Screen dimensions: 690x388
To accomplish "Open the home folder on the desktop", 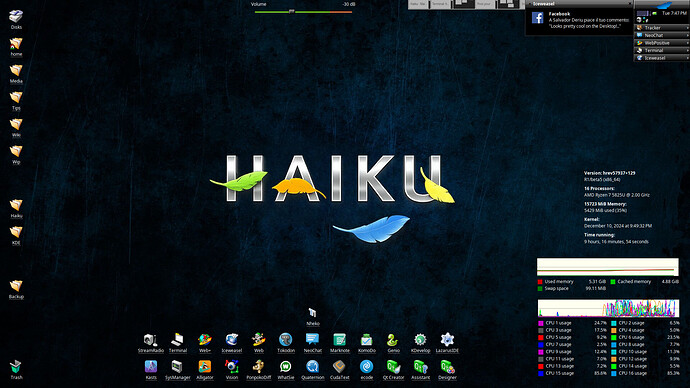I will (16, 44).
